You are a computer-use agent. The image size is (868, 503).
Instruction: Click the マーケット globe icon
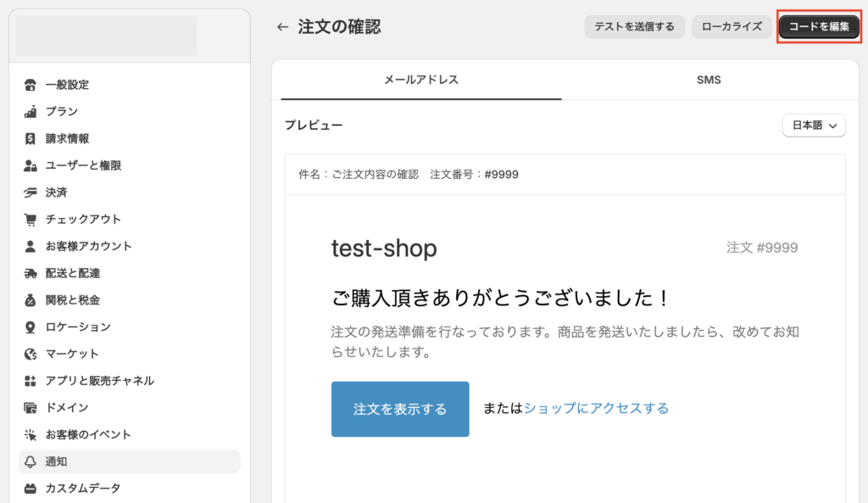31,354
